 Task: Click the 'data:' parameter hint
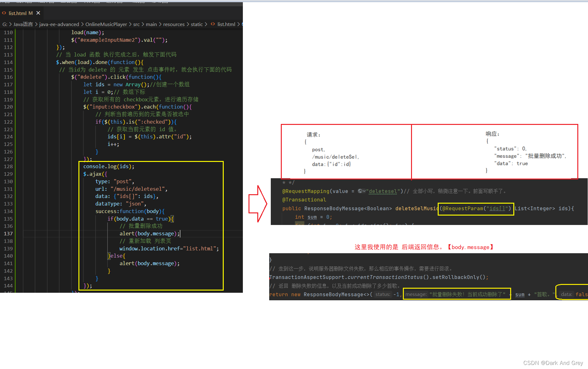coord(566,294)
